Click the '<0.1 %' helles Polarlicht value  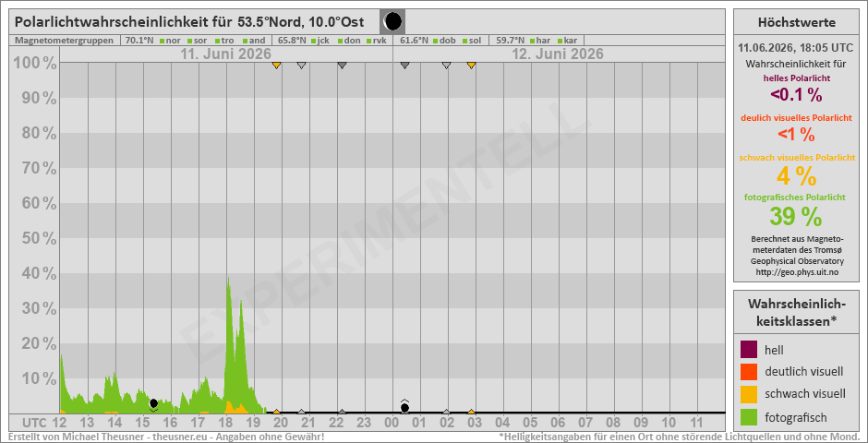(796, 94)
